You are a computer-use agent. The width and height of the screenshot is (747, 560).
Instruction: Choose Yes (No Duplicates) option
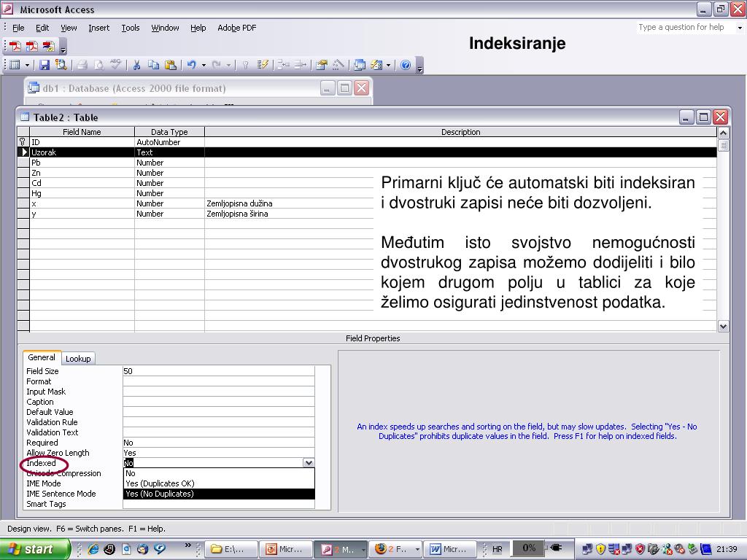click(x=219, y=494)
